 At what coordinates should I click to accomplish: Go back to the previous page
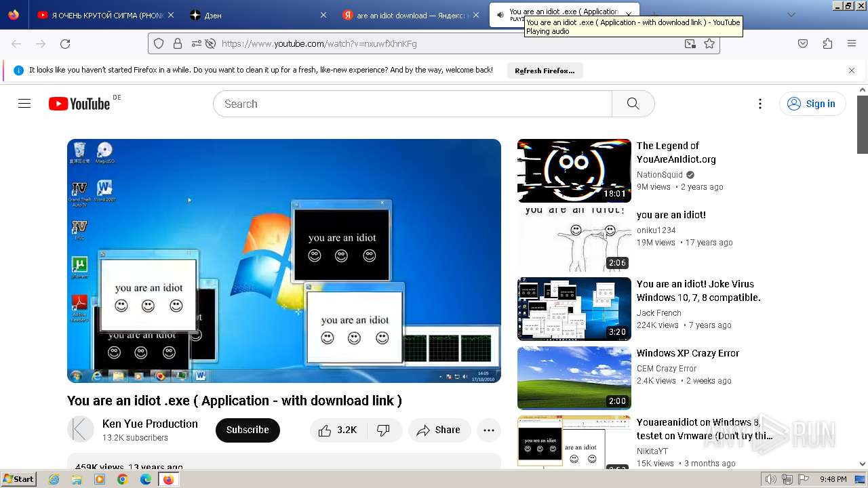click(16, 43)
